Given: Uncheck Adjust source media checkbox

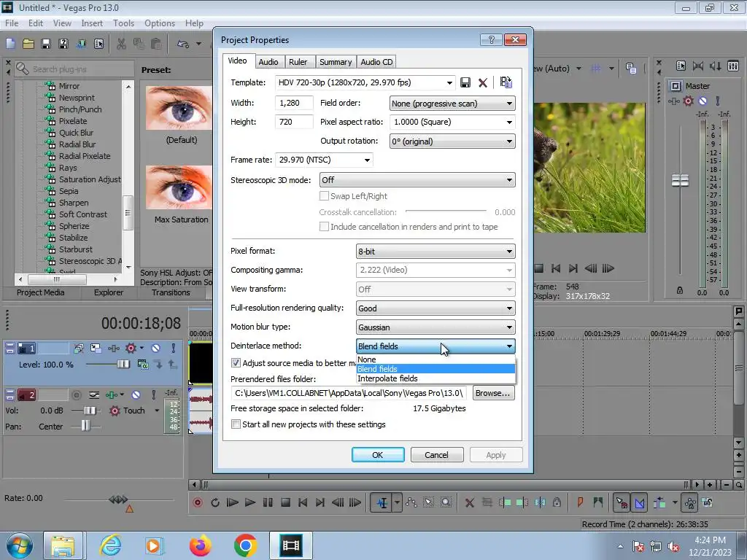Looking at the screenshot, I should (236, 363).
